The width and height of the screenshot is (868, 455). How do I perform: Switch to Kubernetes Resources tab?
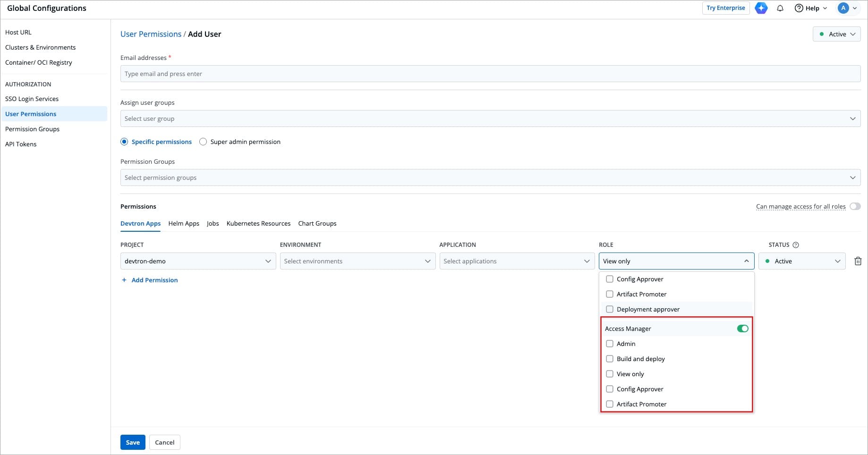tap(258, 223)
